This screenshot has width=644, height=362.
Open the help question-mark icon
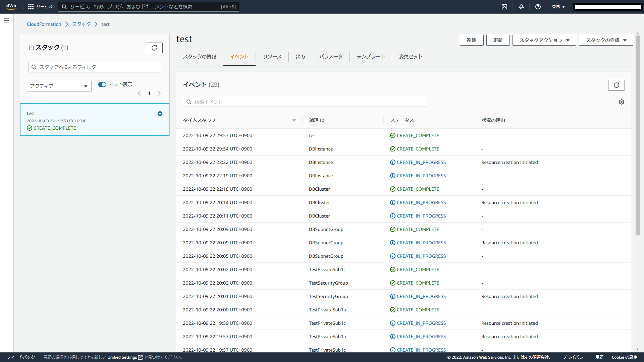(538, 7)
